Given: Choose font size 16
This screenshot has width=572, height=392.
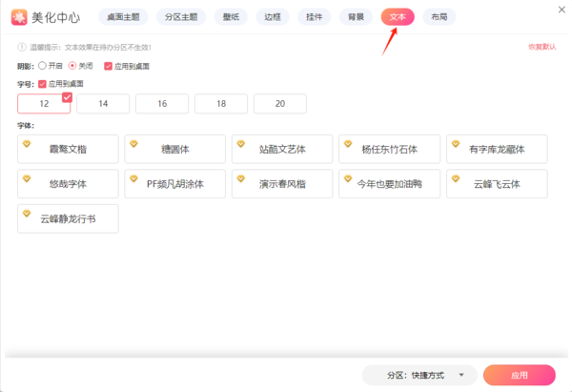Looking at the screenshot, I should [161, 104].
